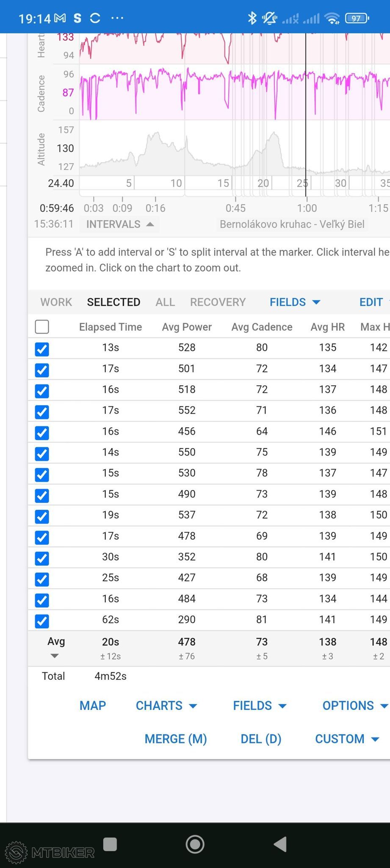This screenshot has height=868, width=390.
Task: Click the DEL (D) button
Action: click(261, 739)
